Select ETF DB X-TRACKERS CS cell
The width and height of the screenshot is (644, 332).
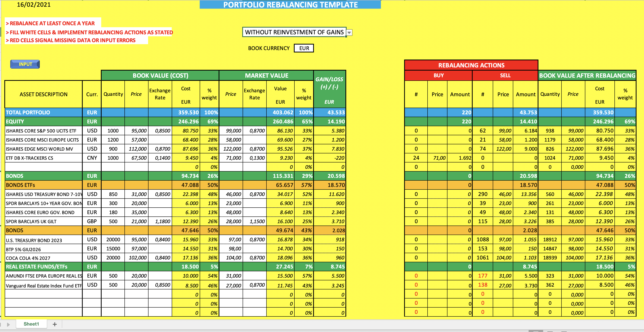click(x=44, y=158)
